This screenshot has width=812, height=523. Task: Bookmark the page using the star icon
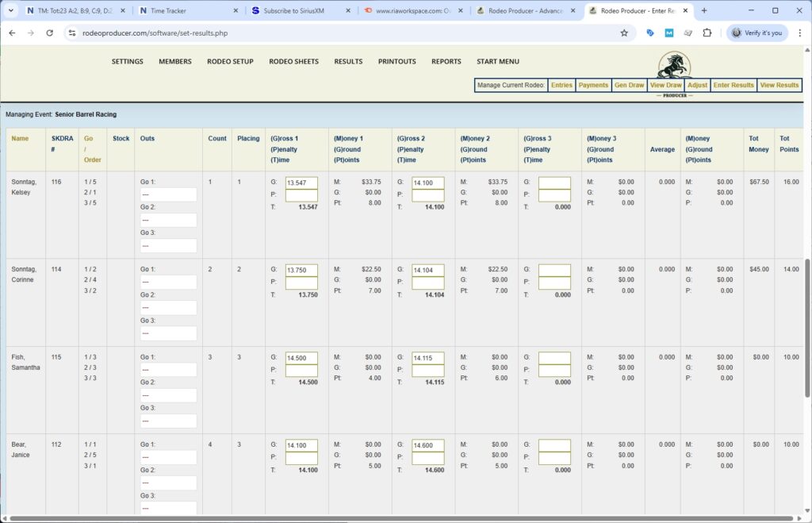click(624, 34)
